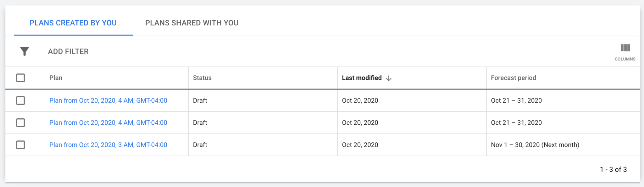Screen dimensions: 644x187
Task: Check the second 4 AM draft plan row
Action: pos(20,122)
